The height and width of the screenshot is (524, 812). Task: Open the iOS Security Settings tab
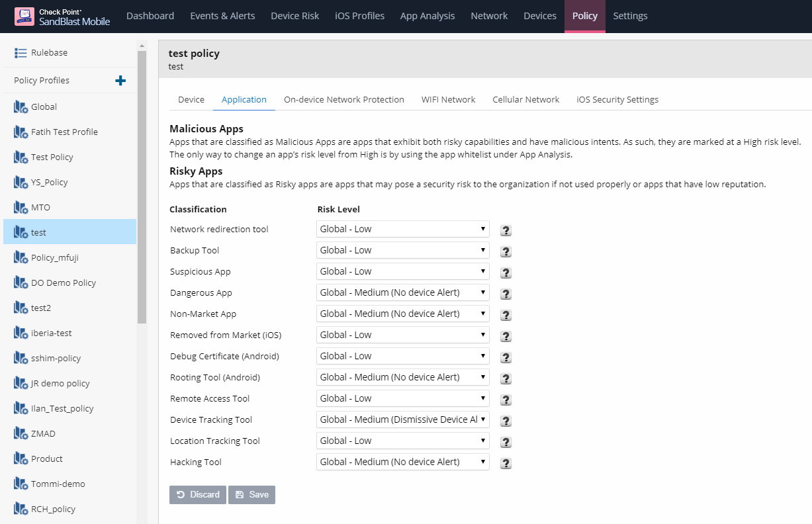617,99
